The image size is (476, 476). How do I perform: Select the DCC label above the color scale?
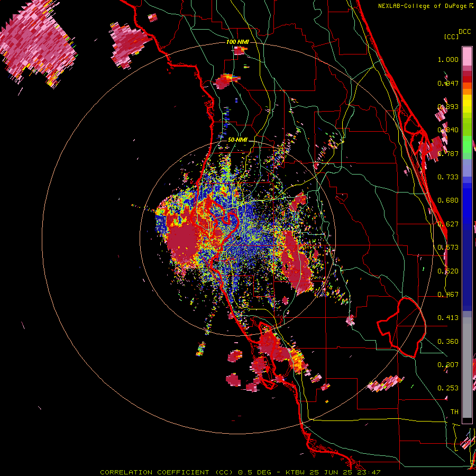[464, 32]
